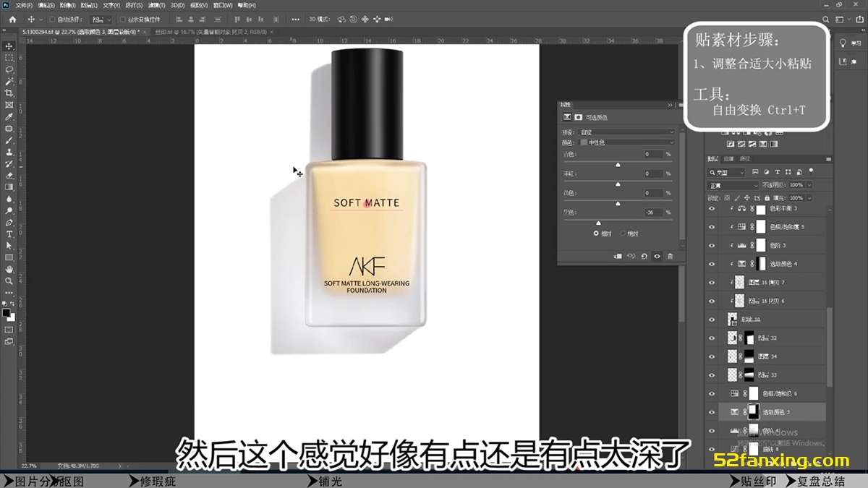Click the 青色 cyan slider handle

point(618,165)
